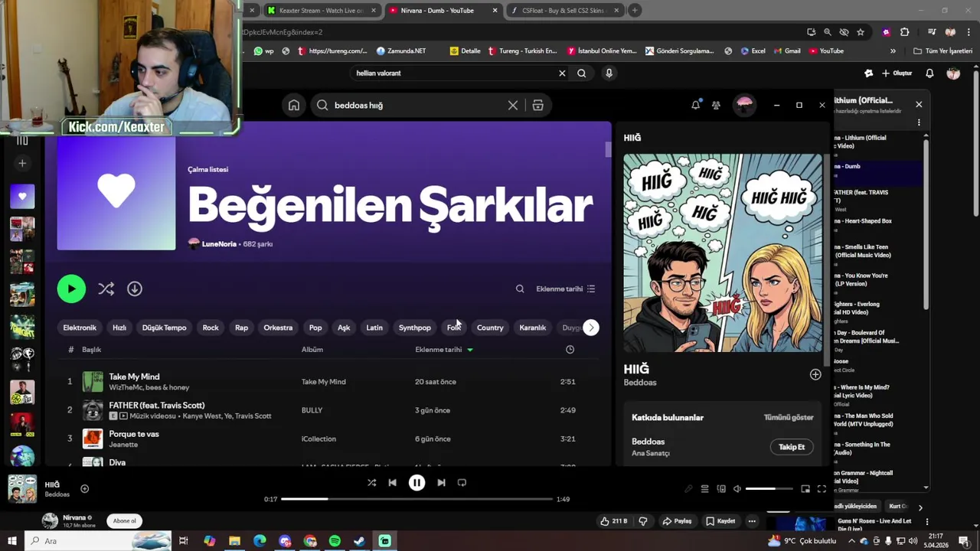Mute Spotify with the speaker icon
Screen dimensions: 980x551
coord(737,489)
